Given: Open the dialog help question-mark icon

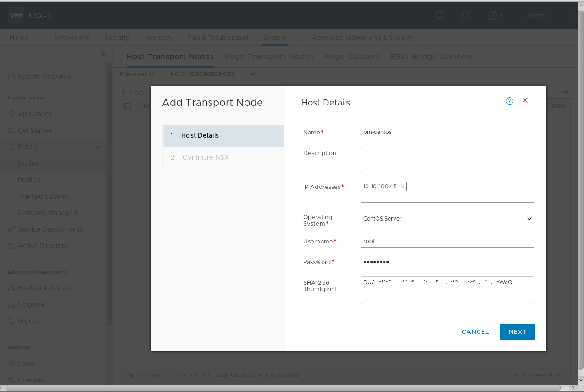Looking at the screenshot, I should coord(510,101).
